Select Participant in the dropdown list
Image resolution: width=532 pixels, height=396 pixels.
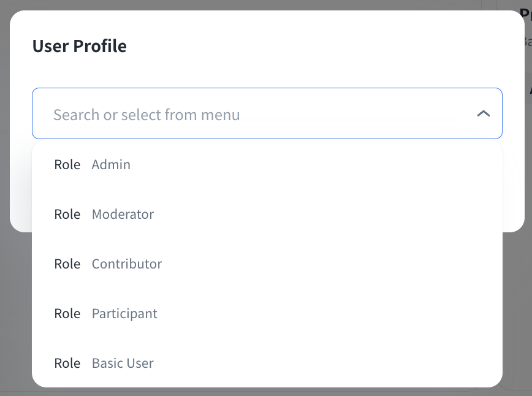coord(267,314)
